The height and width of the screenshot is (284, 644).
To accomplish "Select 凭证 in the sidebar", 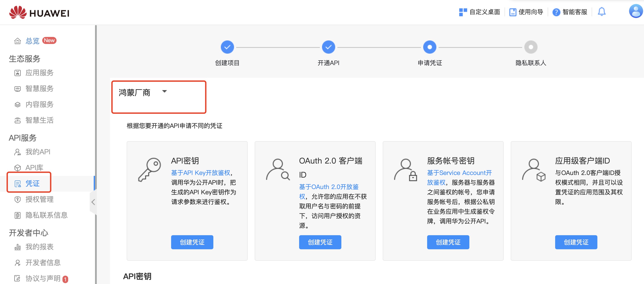I will (33, 184).
